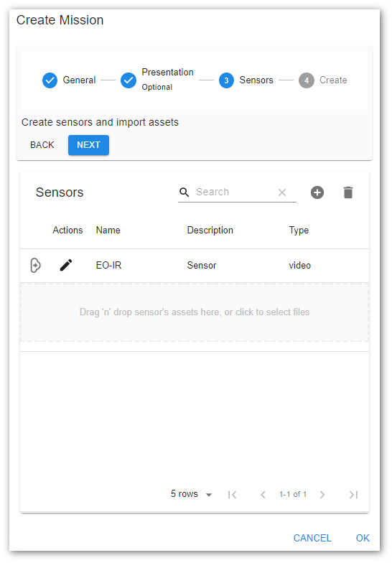Click the add sensor plus icon
Image resolution: width=392 pixels, height=563 pixels.
(x=317, y=192)
